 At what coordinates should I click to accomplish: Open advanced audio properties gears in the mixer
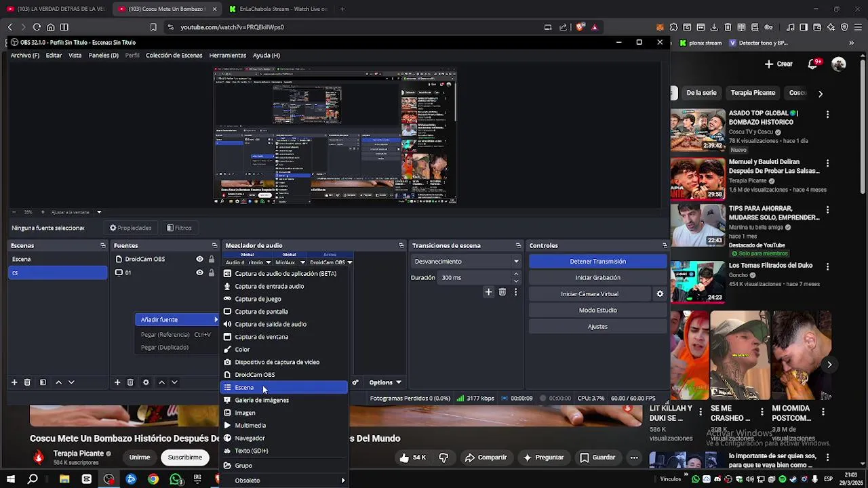tap(355, 382)
